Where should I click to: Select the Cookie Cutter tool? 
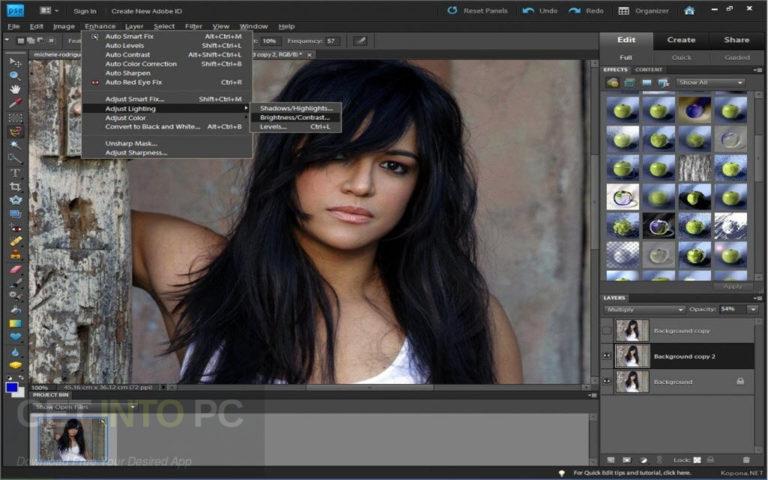pyautogui.click(x=16, y=200)
